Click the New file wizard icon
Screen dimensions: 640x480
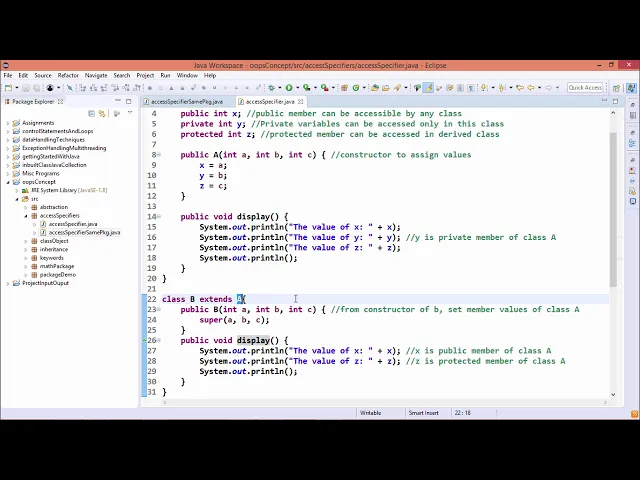click(x=8, y=88)
